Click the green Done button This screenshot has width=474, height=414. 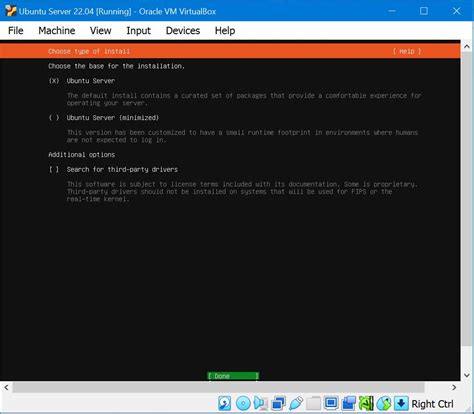[233, 376]
